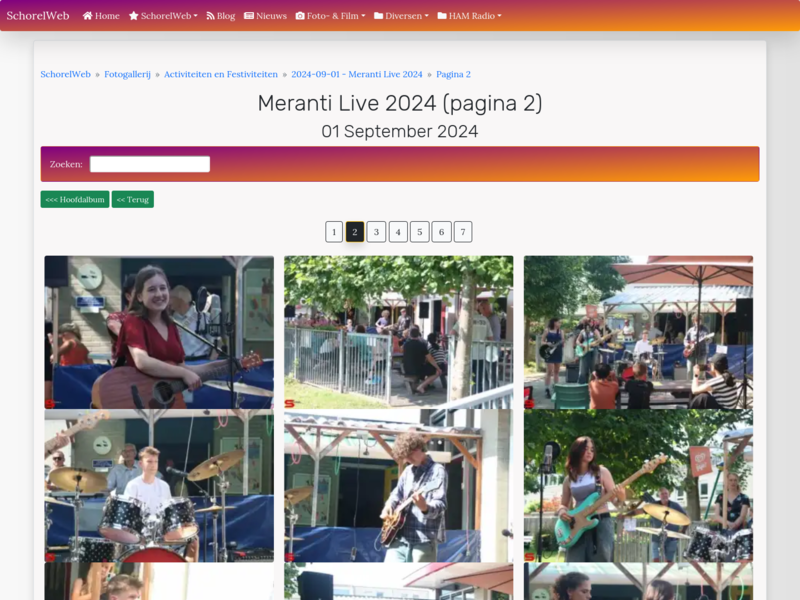
Task: Open photo of girl playing turquoise bass
Action: click(638, 486)
